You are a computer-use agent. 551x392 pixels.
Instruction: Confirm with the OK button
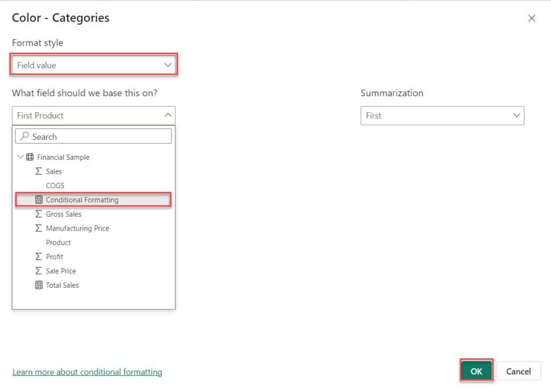(477, 371)
